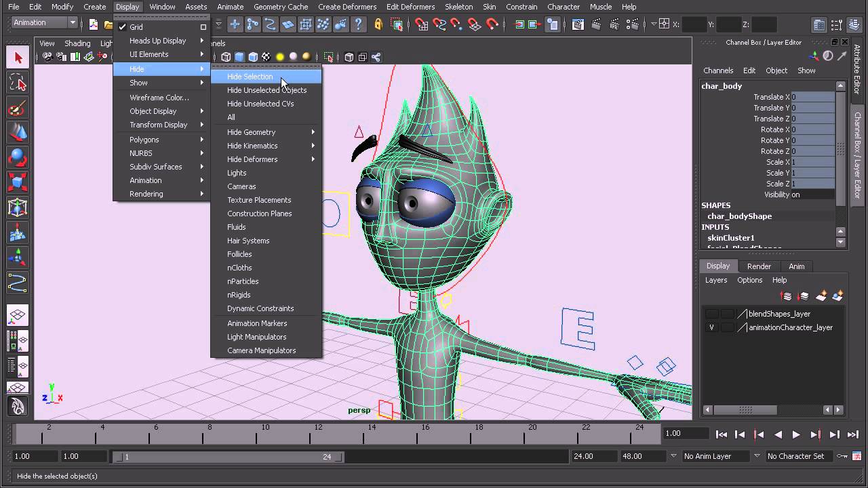Click the yellow sphere lighting icon
868x488 pixels.
click(x=279, y=57)
